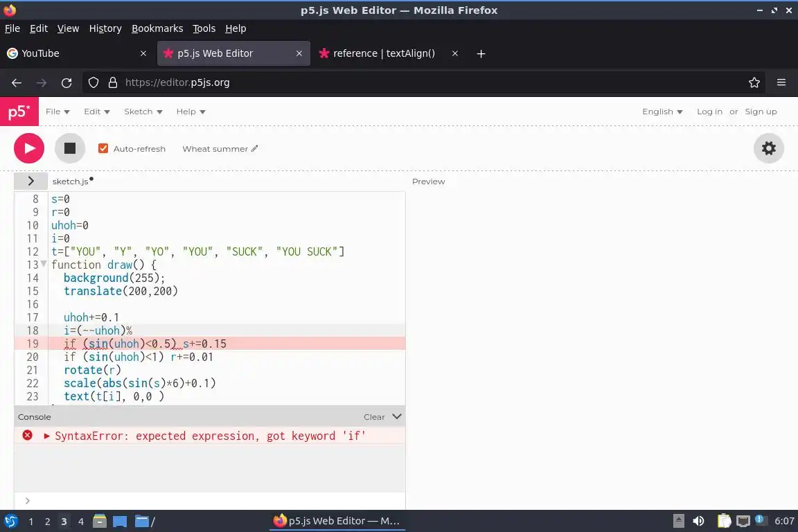Toggle the Auto-refresh checkbox
798x532 pixels.
pyautogui.click(x=103, y=148)
